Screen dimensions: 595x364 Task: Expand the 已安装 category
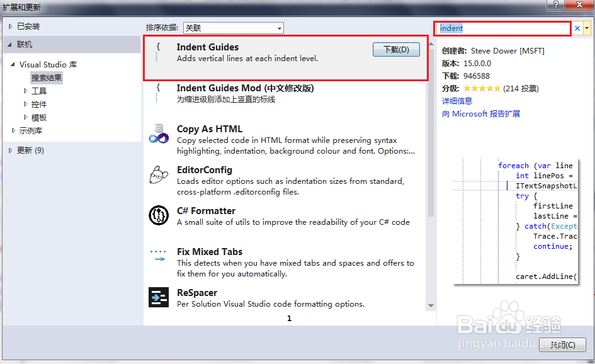pyautogui.click(x=11, y=26)
